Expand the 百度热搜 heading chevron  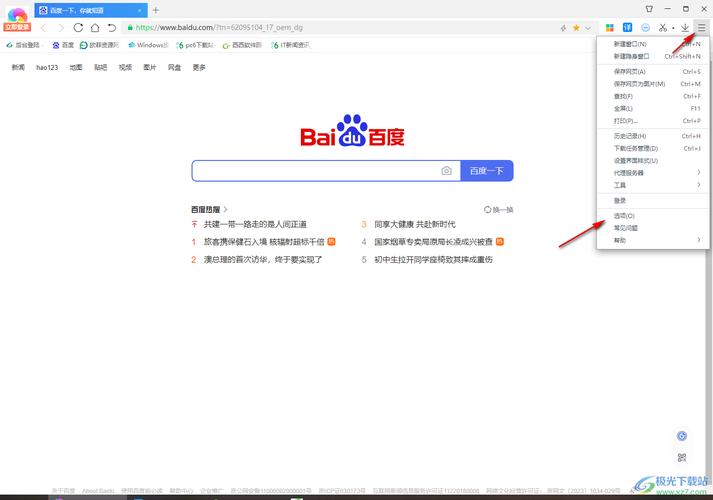tap(225, 210)
